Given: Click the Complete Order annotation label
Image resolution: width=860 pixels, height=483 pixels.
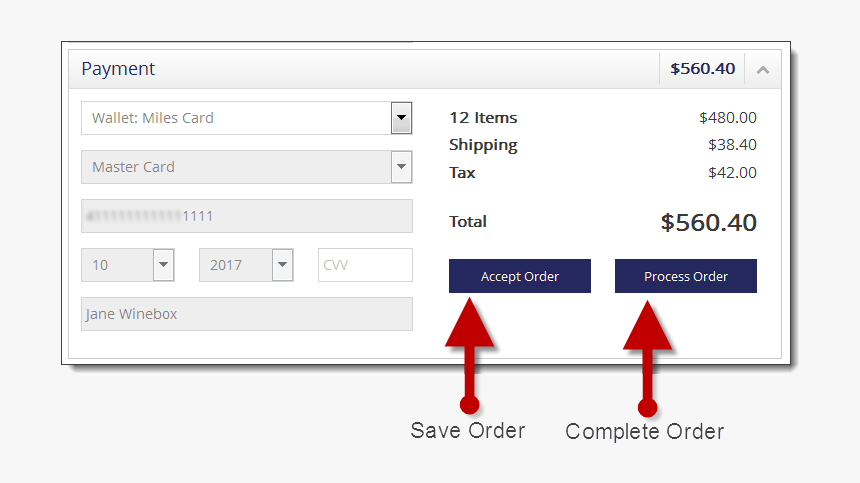Looking at the screenshot, I should 644,432.
